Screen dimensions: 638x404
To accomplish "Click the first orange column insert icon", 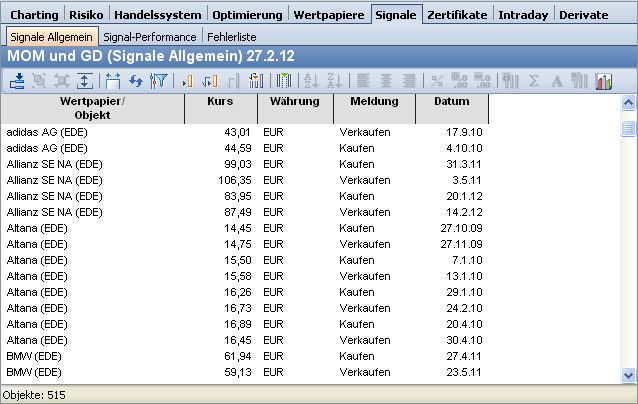I will point(187,81).
